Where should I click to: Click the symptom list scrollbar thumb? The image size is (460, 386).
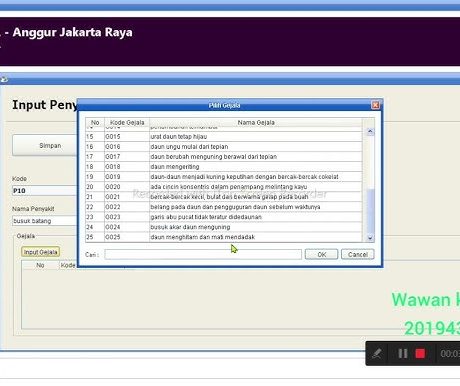370,211
